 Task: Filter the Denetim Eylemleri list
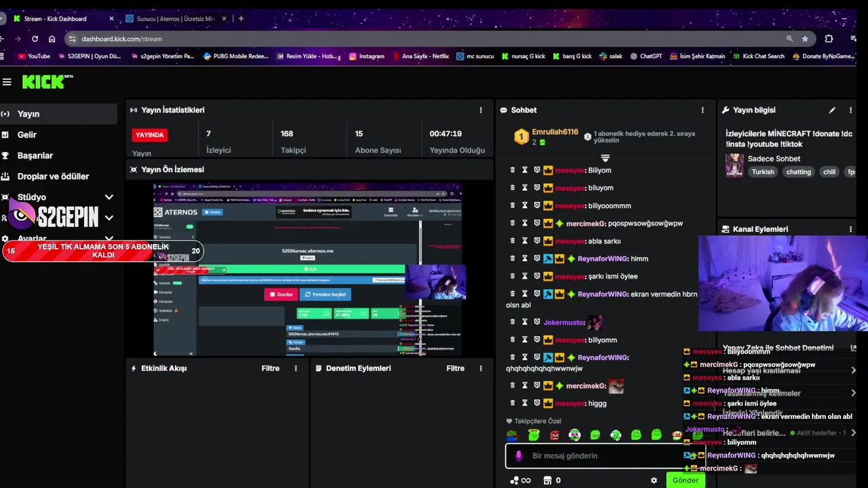pos(456,368)
